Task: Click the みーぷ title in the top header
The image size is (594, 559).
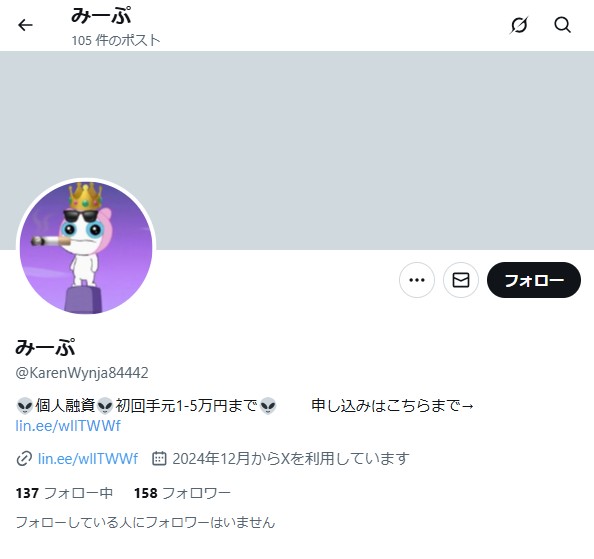Action: (x=102, y=16)
